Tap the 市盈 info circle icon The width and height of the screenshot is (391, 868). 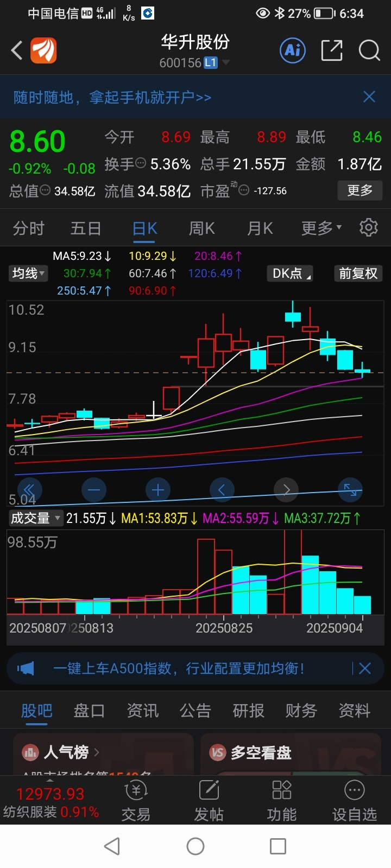pyautogui.click(x=244, y=190)
